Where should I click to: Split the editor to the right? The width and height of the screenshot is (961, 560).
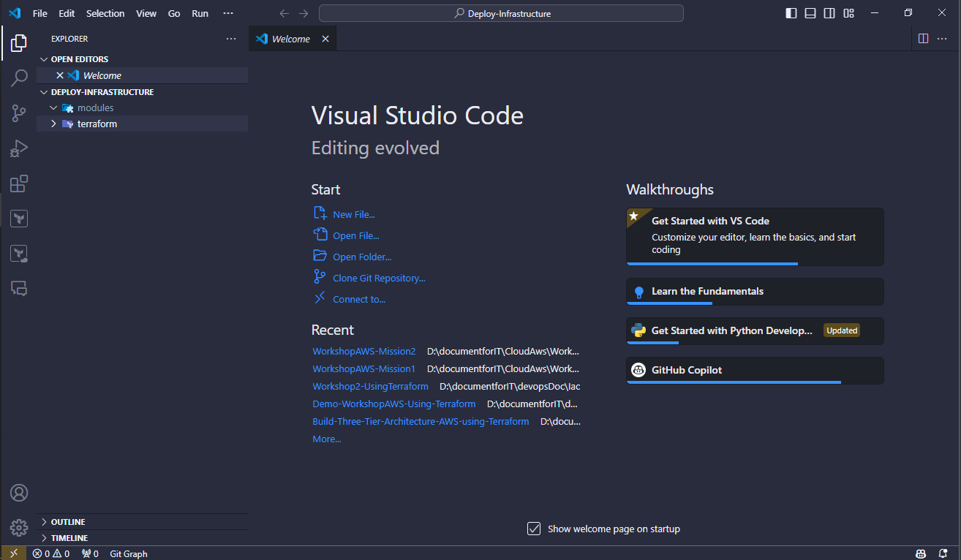pyautogui.click(x=923, y=39)
